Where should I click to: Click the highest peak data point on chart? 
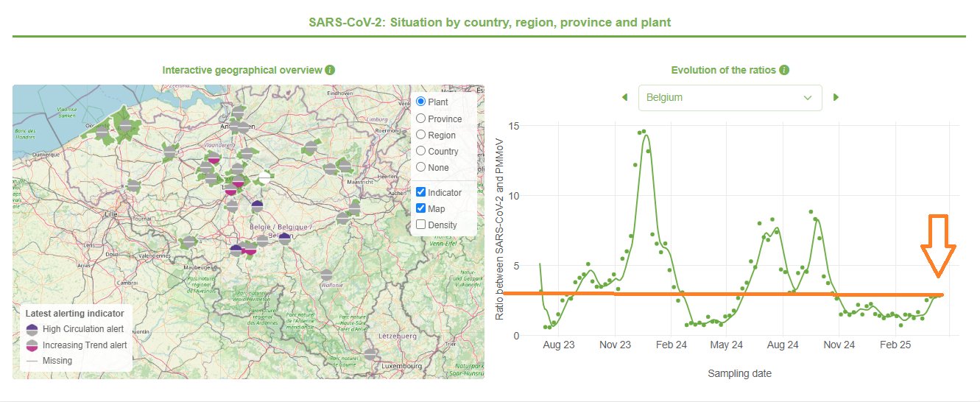(x=644, y=132)
